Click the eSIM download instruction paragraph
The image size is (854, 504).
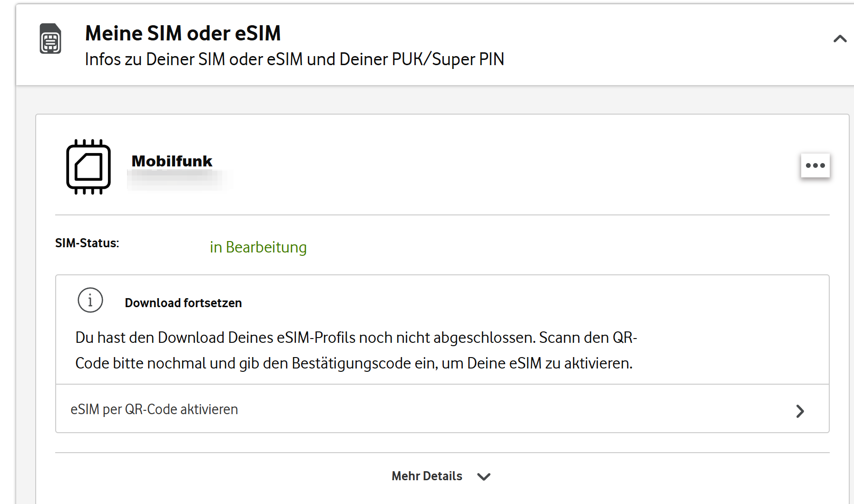click(356, 350)
